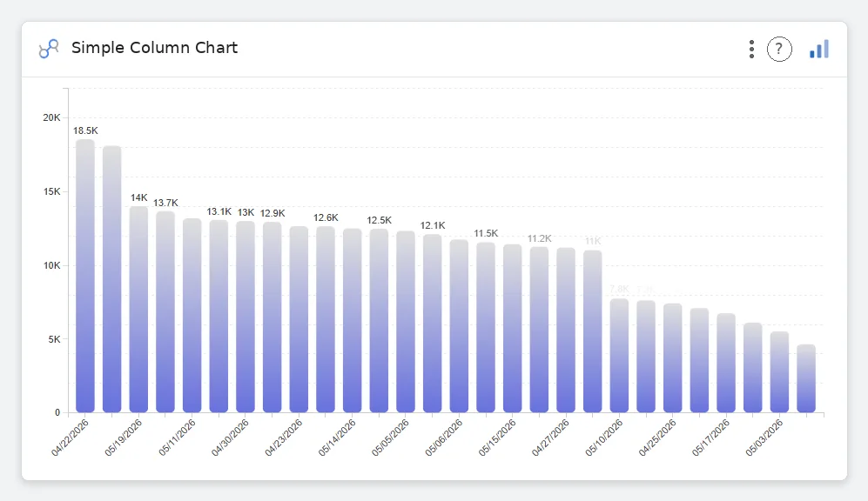Image resolution: width=868 pixels, height=501 pixels.
Task: Click the 20K y-axis label
Action: point(52,117)
